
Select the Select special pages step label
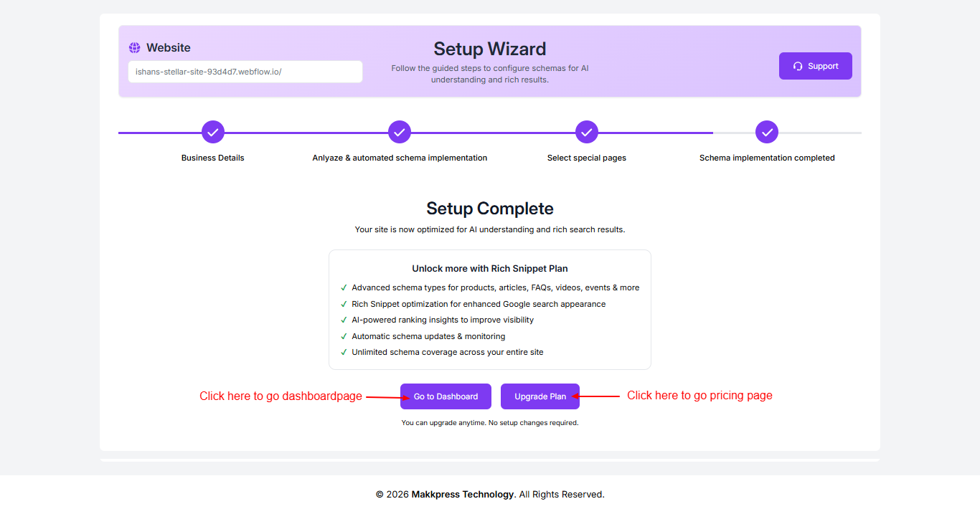coord(587,158)
